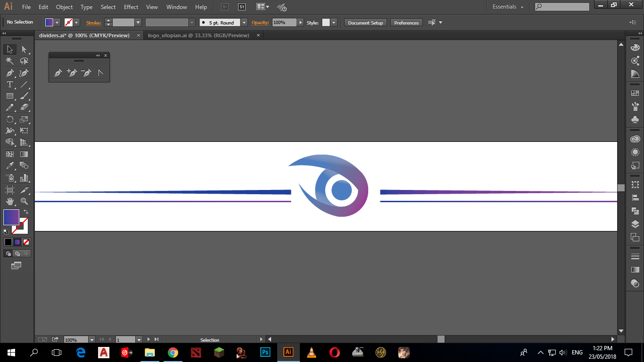Viewport: 644px width, 362px height.
Task: Set paint type to Gradient
Action: click(x=17, y=242)
